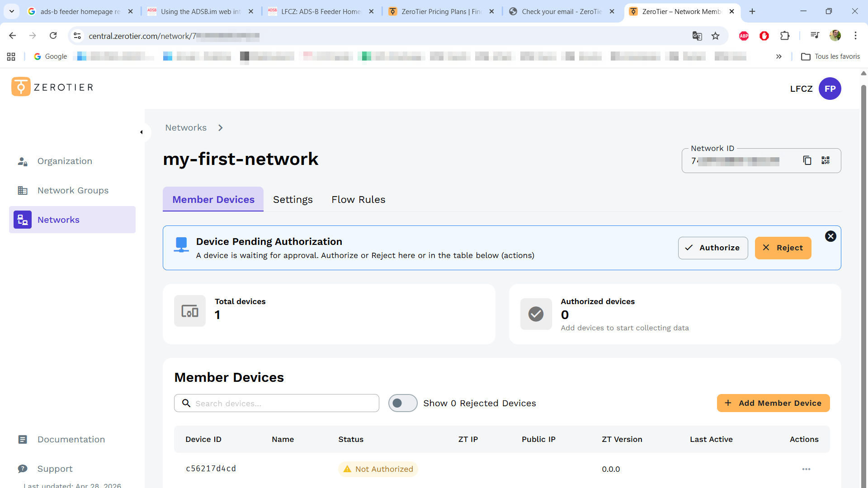The image size is (868, 488).
Task: Select the Member Devices tab
Action: (213, 199)
